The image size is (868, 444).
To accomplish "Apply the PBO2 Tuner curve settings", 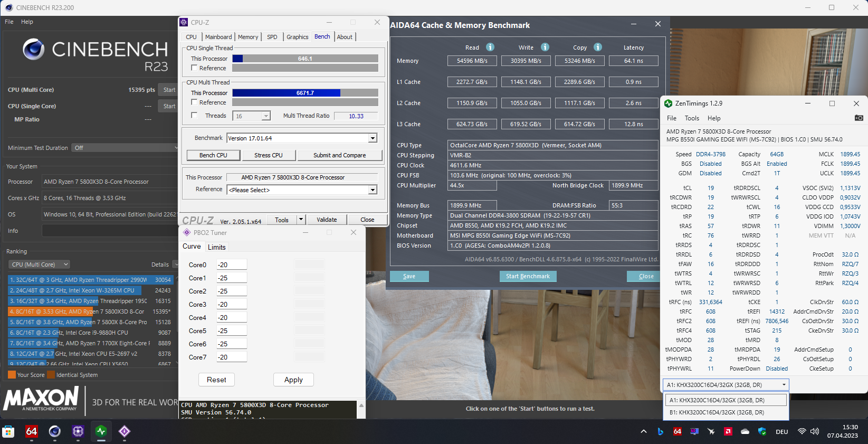I will point(293,380).
